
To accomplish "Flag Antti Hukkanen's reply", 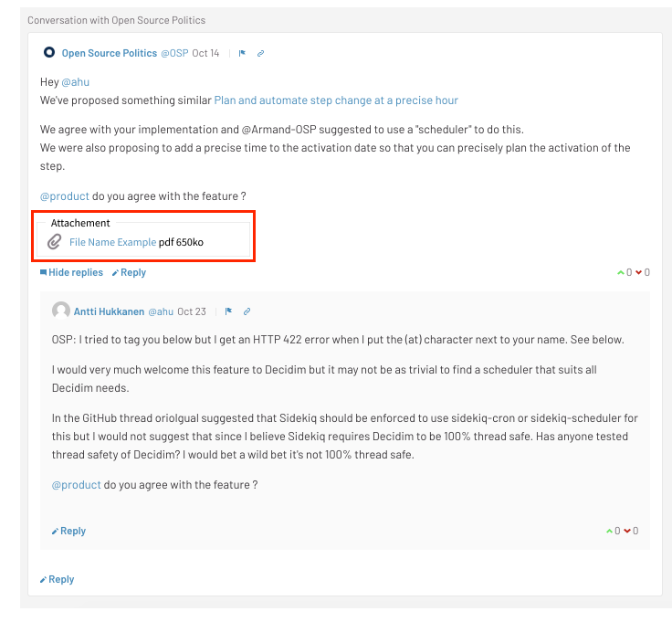I will 228,311.
